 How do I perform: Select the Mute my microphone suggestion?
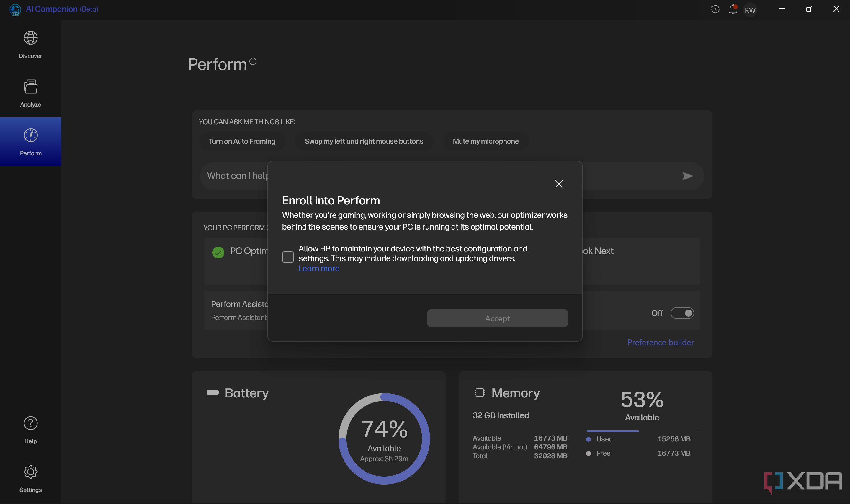[486, 141]
